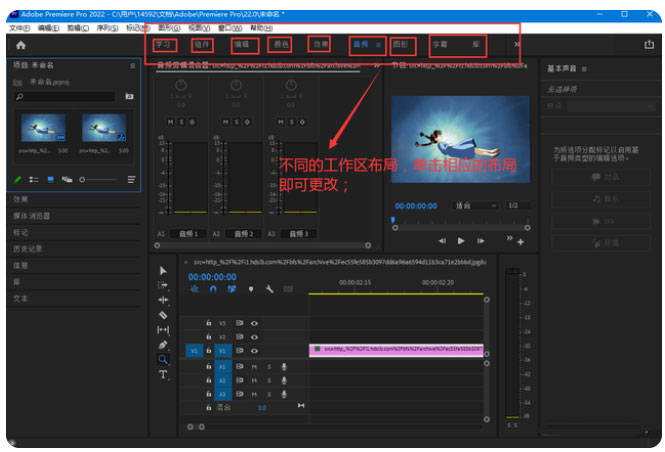Select the Slip tool
Screen dimensions: 665x452
click(x=163, y=329)
